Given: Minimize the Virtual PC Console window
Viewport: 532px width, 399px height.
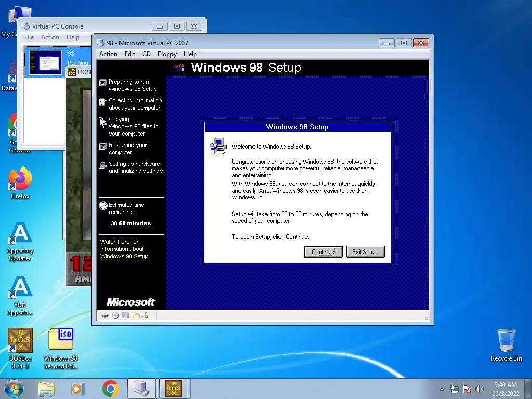Looking at the screenshot, I should (159, 26).
